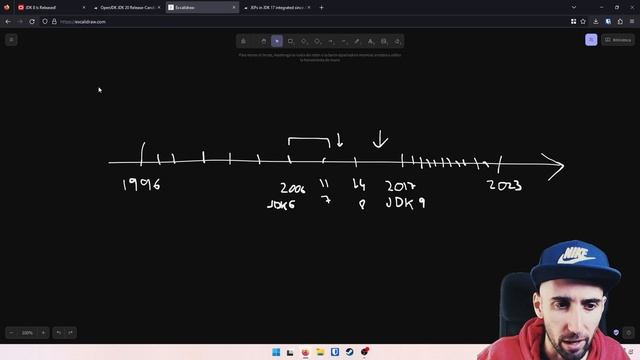Viewport: 640px width, 360px height.
Task: Select the Rectangle shape tool
Action: [x=290, y=41]
